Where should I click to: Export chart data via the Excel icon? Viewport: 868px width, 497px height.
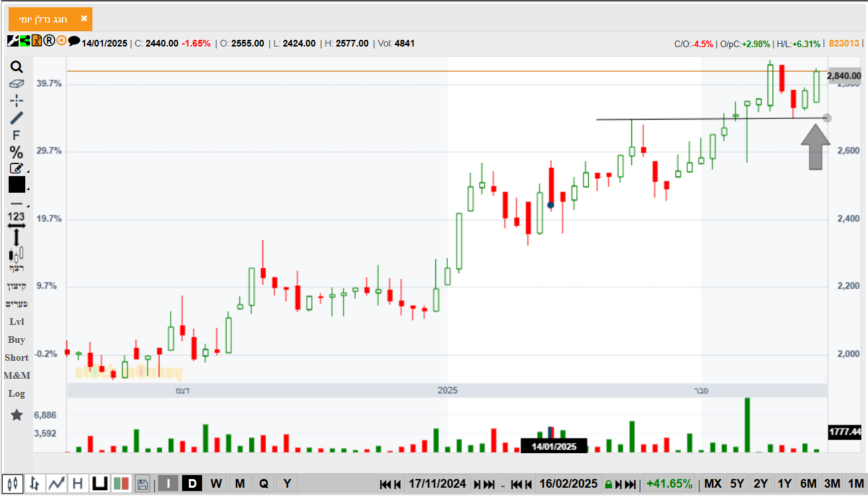pyautogui.click(x=37, y=41)
